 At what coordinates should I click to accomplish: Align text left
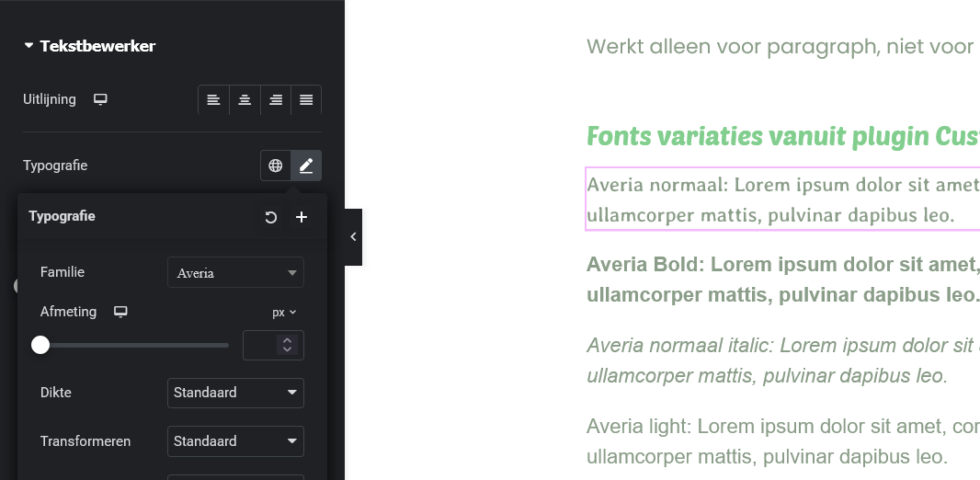pos(213,99)
